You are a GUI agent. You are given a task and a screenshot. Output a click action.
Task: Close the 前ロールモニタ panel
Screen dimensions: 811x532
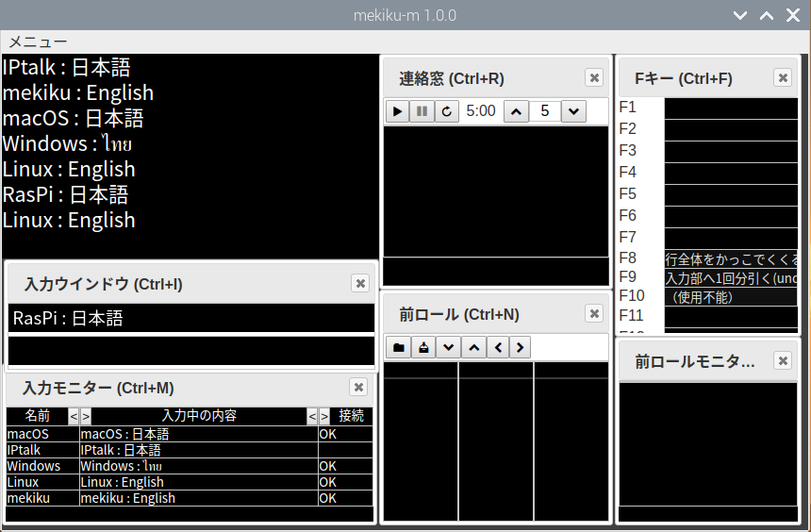(x=783, y=360)
